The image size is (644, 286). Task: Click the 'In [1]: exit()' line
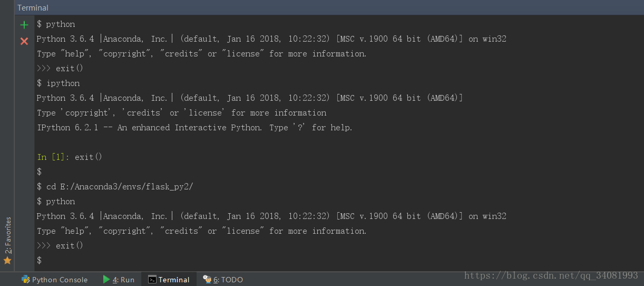(70, 157)
